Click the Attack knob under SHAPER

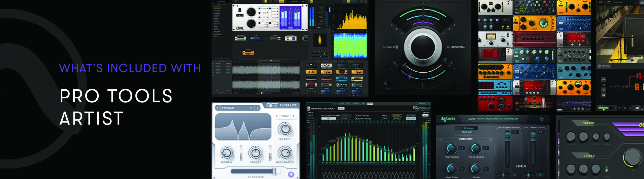click(x=596, y=137)
